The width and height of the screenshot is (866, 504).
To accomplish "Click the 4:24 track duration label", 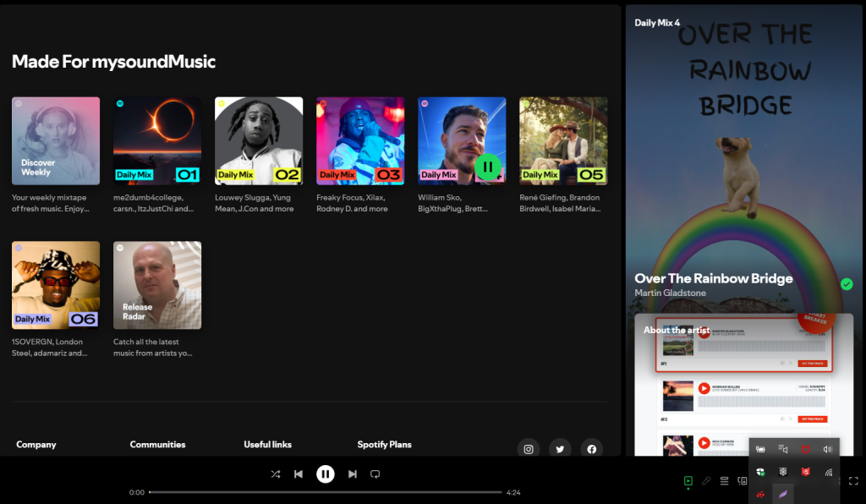I will tap(513, 492).
